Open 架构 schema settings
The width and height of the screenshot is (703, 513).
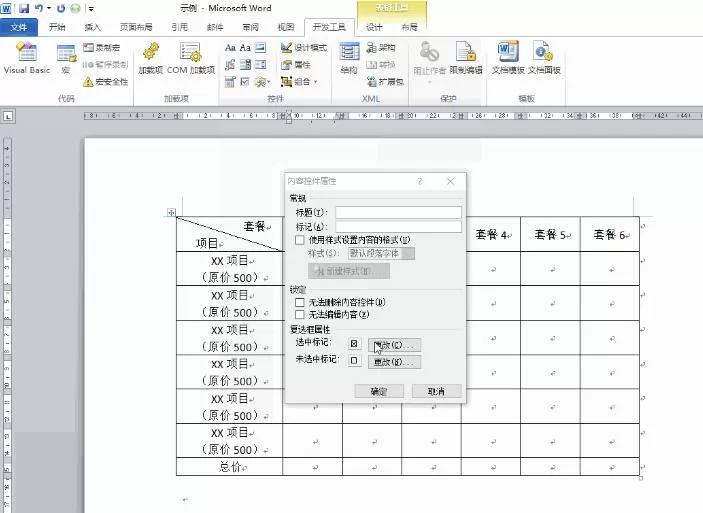tap(381, 48)
